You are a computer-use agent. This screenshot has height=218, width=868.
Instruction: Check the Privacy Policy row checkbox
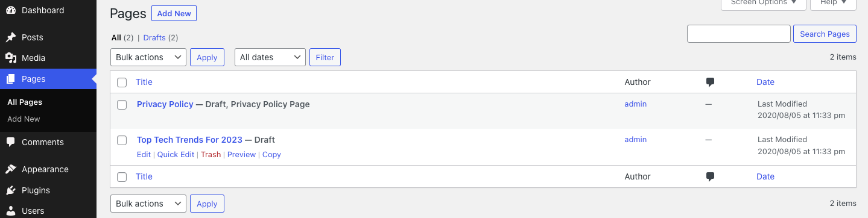click(122, 105)
